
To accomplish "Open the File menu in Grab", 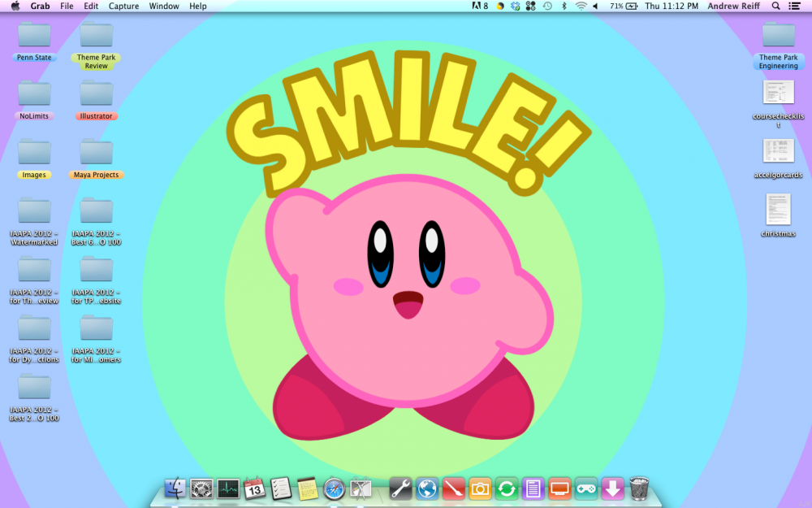I will point(67,6).
